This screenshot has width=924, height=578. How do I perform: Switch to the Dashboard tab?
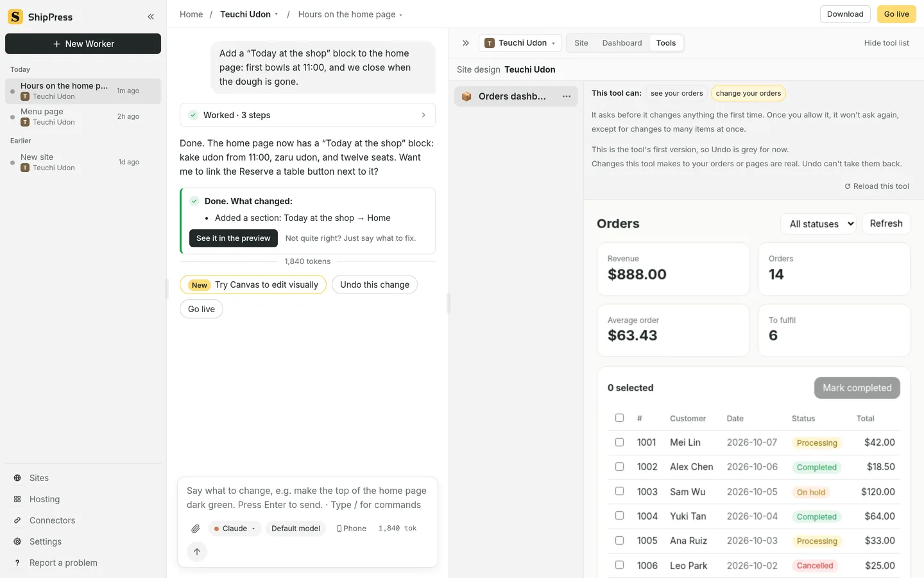click(x=622, y=43)
